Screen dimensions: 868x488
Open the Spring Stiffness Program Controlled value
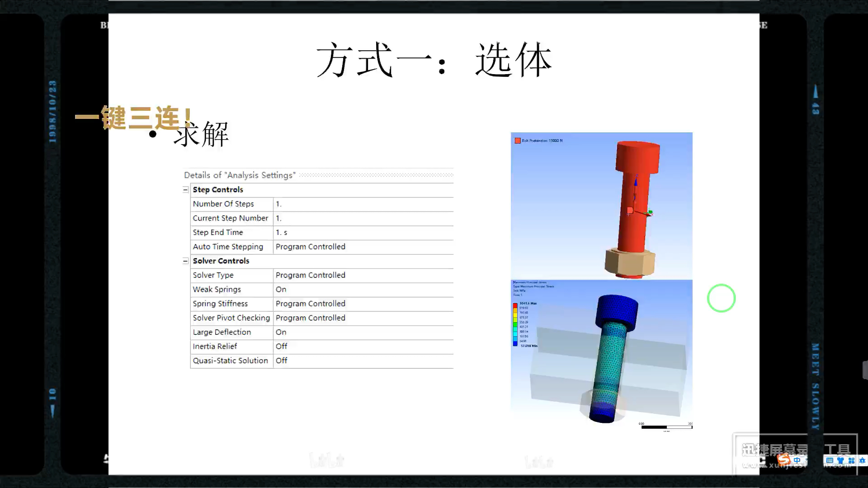point(363,304)
